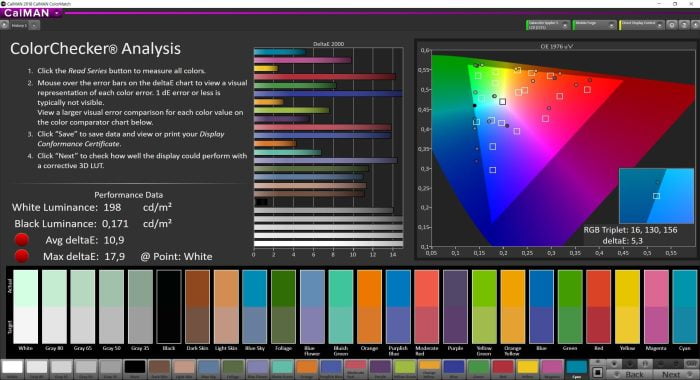
Task: Click the meter selector button with green indicator
Action: tap(548, 25)
